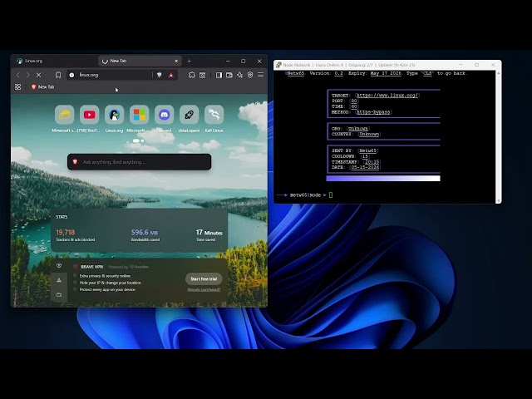
Task: Click the 'Node Network' terminal title bar text
Action: (297, 65)
